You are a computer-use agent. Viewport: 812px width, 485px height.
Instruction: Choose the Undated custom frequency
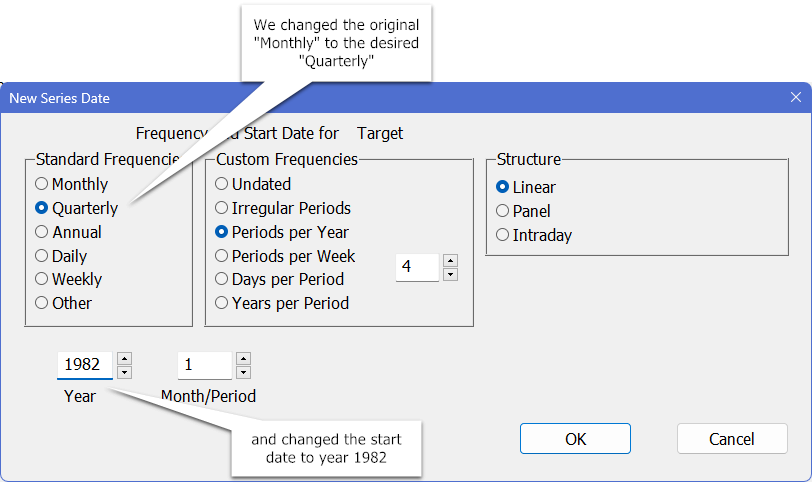coord(222,184)
